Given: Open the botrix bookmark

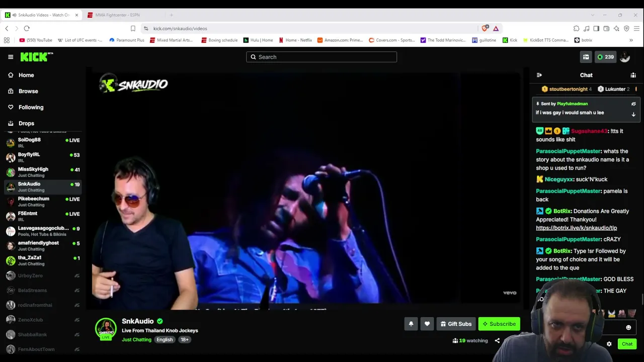Looking at the screenshot, I should [583, 40].
